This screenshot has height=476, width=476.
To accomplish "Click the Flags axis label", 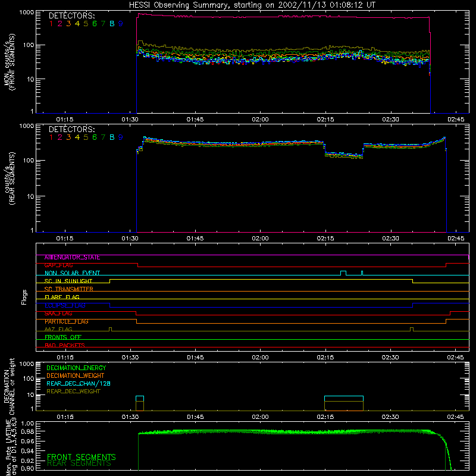I will coord(24,297).
